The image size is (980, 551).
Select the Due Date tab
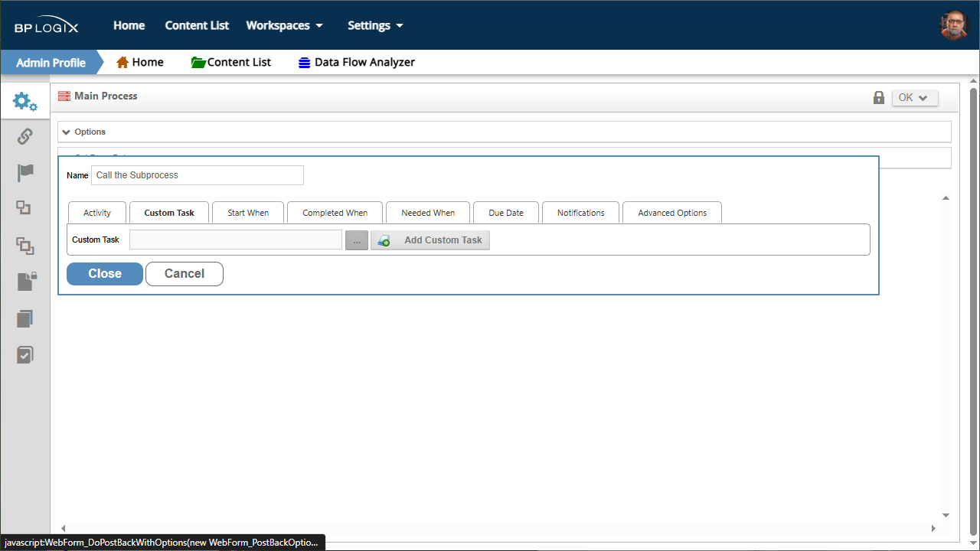coord(506,213)
